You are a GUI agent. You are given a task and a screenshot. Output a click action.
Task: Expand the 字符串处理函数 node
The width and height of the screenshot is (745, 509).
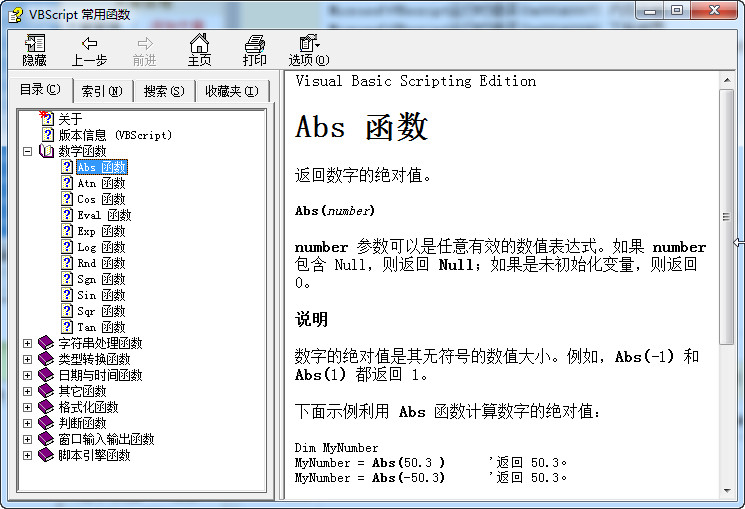(28, 343)
